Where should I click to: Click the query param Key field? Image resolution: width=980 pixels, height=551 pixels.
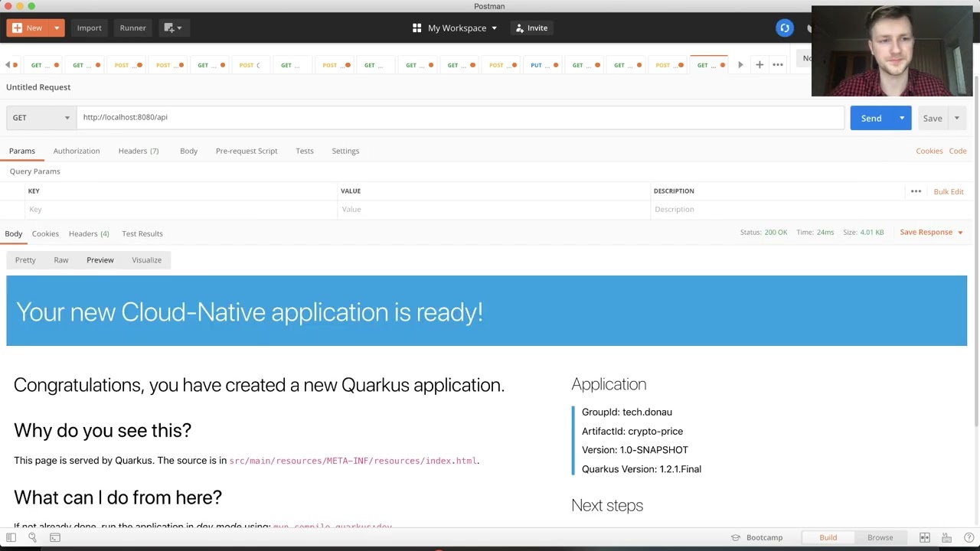(x=181, y=209)
